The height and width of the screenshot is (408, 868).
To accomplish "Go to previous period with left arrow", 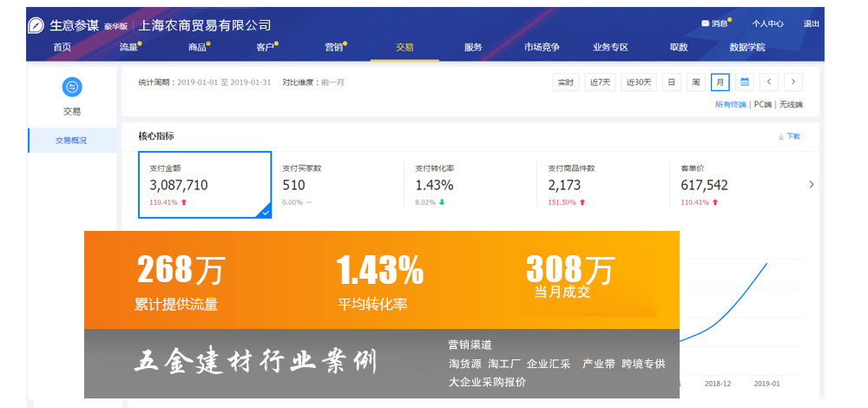I will 768,82.
